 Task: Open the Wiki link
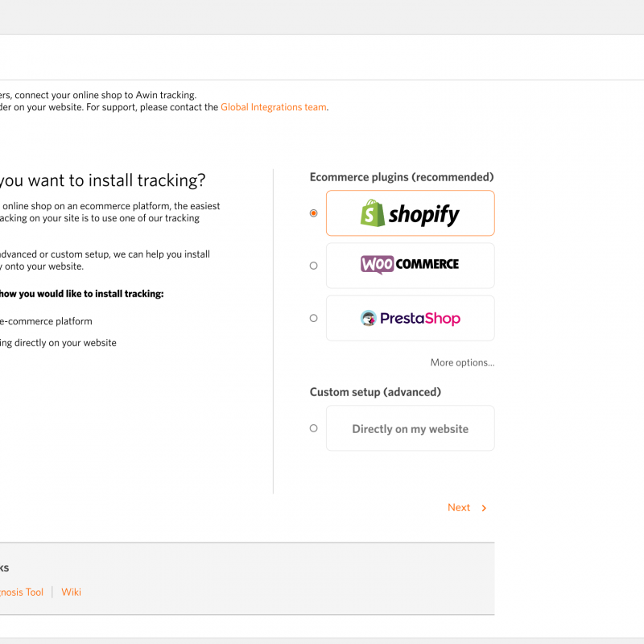pos(72,592)
